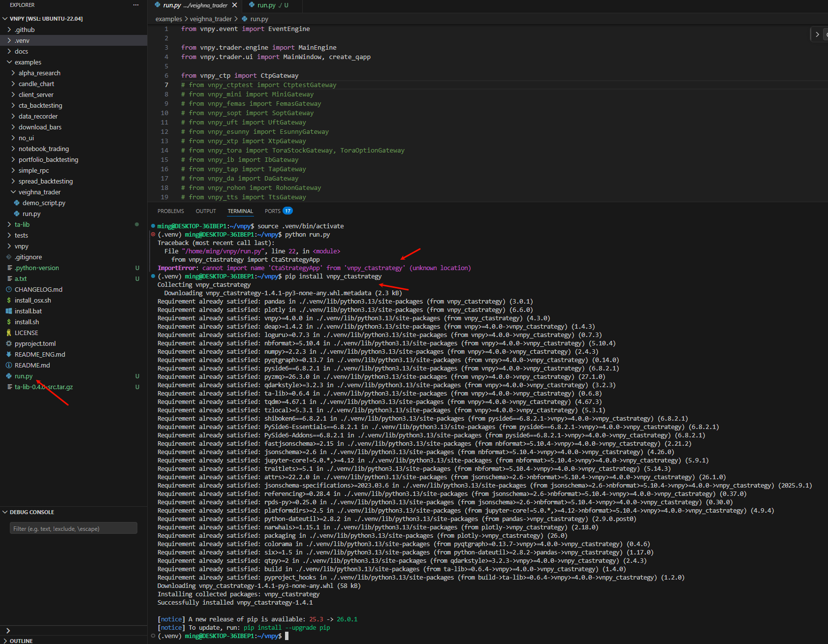Open the Explorer more actions ellipsis menu
This screenshot has width=828, height=644.
136,5
